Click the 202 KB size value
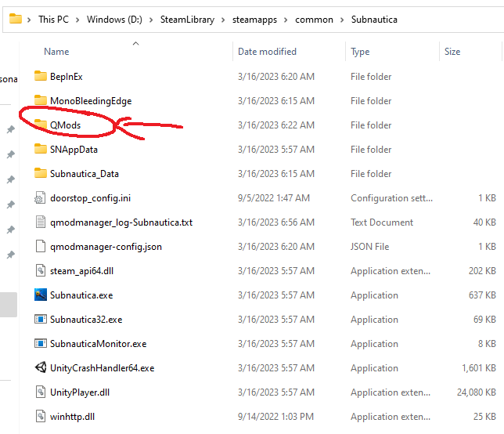 pos(482,271)
